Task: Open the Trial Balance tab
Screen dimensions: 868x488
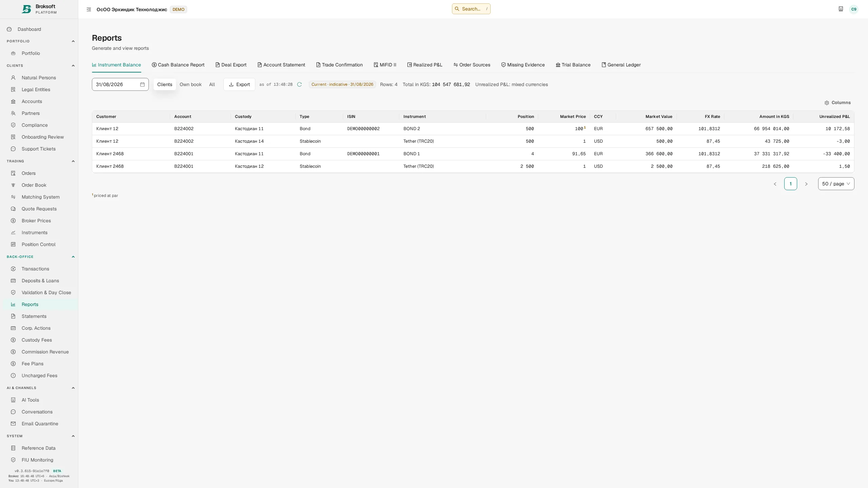Action: coord(573,65)
